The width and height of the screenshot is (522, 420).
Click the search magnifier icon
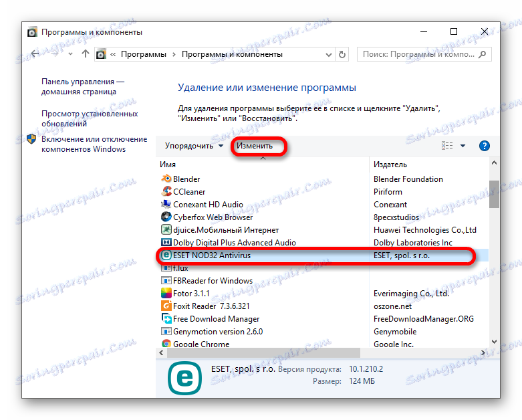(x=482, y=54)
